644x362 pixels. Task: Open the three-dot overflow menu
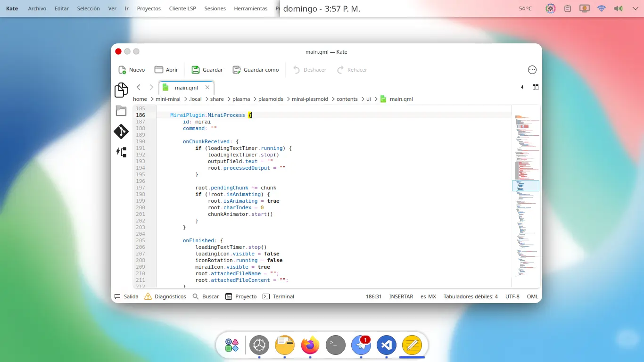point(532,70)
